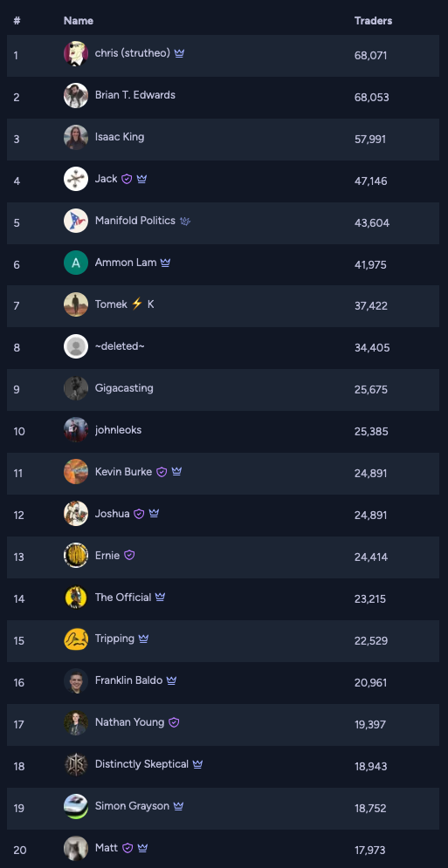Image resolution: width=448 pixels, height=868 pixels.
Task: Open the johnleoks profile link
Action: click(x=118, y=430)
